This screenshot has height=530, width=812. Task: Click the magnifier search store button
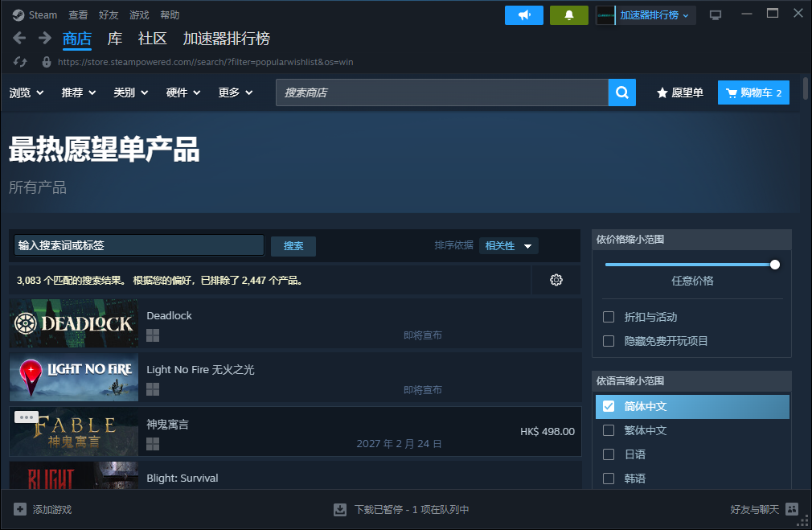(x=622, y=92)
